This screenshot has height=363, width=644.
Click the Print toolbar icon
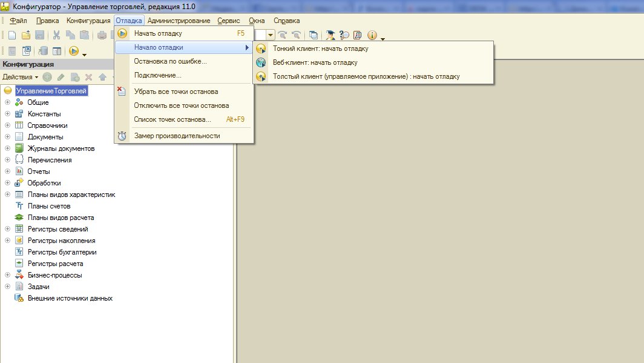pyautogui.click(x=102, y=35)
